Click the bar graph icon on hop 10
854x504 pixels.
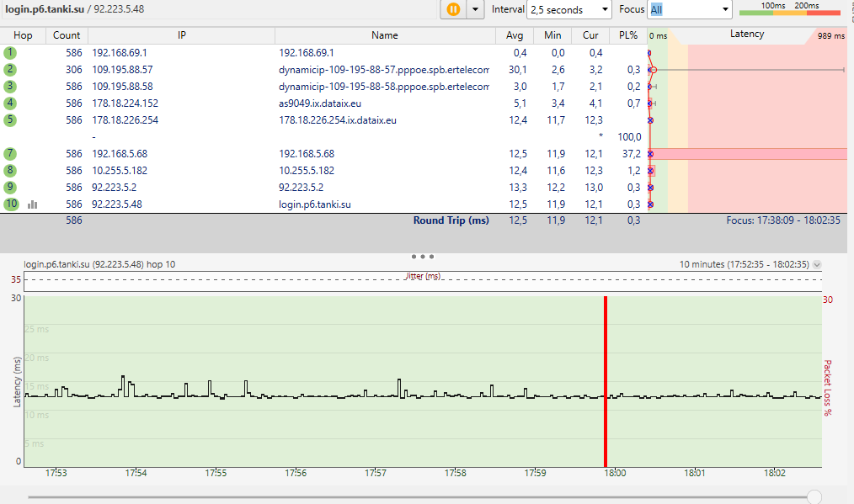(x=33, y=204)
